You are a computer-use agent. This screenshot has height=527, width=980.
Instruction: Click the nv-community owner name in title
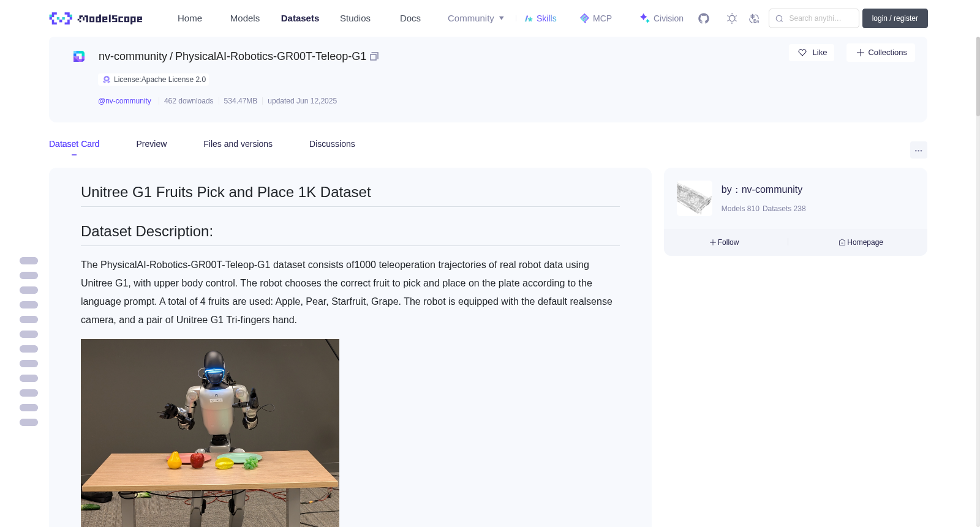click(x=133, y=56)
